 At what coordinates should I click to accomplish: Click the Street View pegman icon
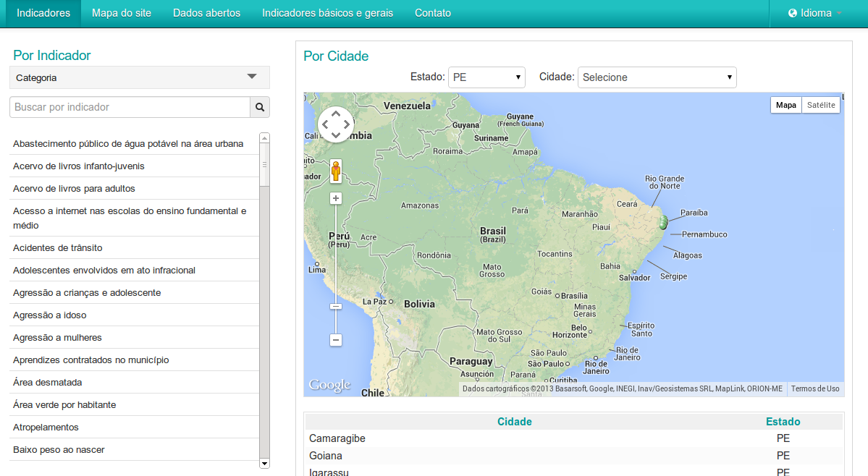(335, 171)
